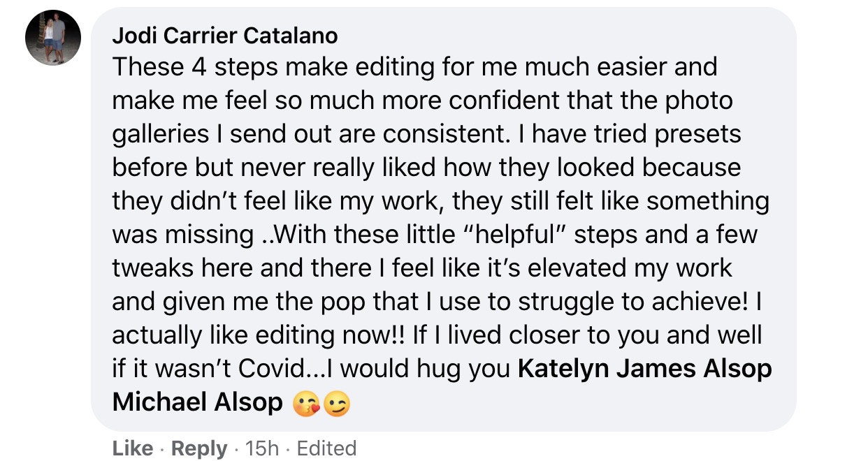Click the winking face emoji
The width and height of the screenshot is (868, 461).
[x=336, y=404]
